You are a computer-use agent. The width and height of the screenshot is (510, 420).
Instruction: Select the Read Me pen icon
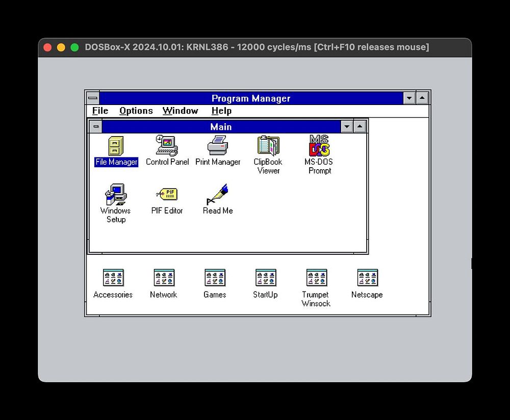click(x=218, y=194)
